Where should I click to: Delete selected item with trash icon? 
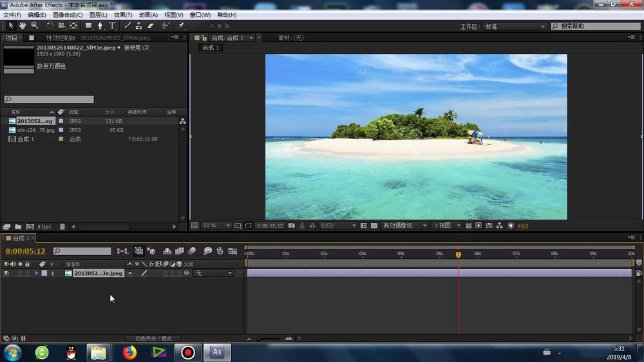[62, 227]
